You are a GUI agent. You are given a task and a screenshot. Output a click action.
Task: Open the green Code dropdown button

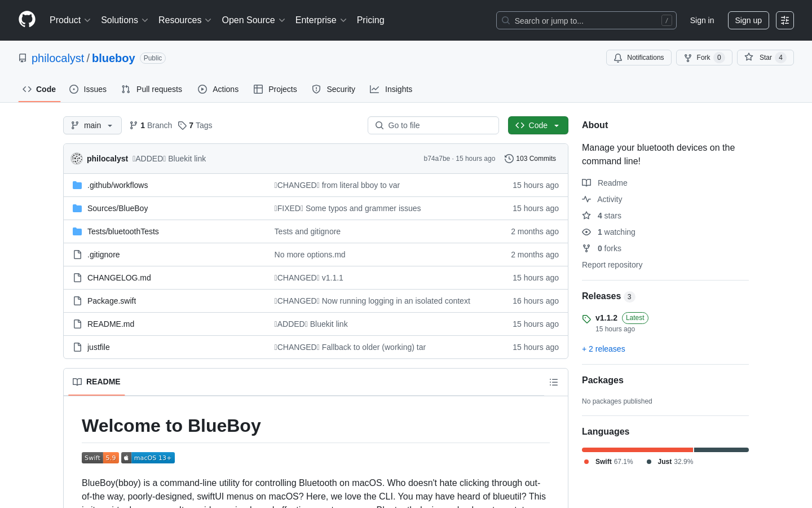click(x=538, y=125)
